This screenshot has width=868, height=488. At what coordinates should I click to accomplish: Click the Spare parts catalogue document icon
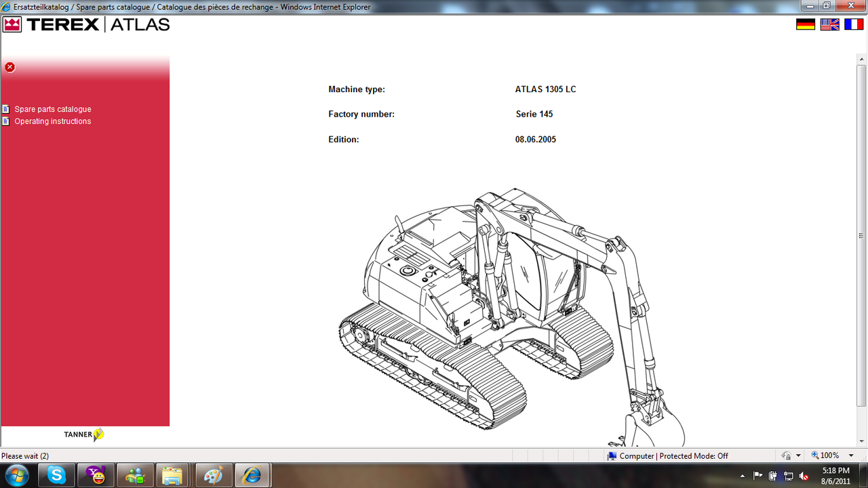(6, 109)
